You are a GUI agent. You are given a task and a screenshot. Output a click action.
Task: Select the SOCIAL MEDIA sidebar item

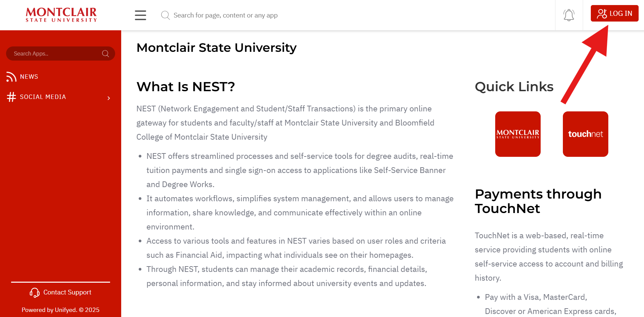(x=43, y=97)
